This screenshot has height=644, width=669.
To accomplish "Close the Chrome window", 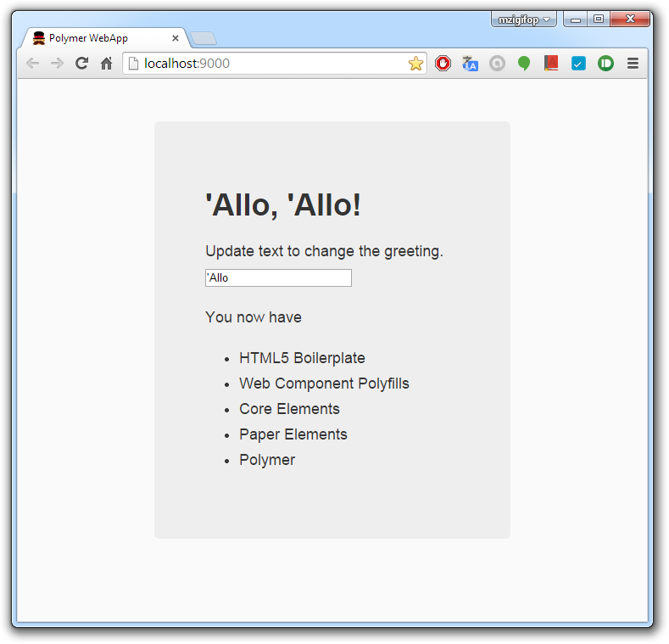I will coord(630,20).
